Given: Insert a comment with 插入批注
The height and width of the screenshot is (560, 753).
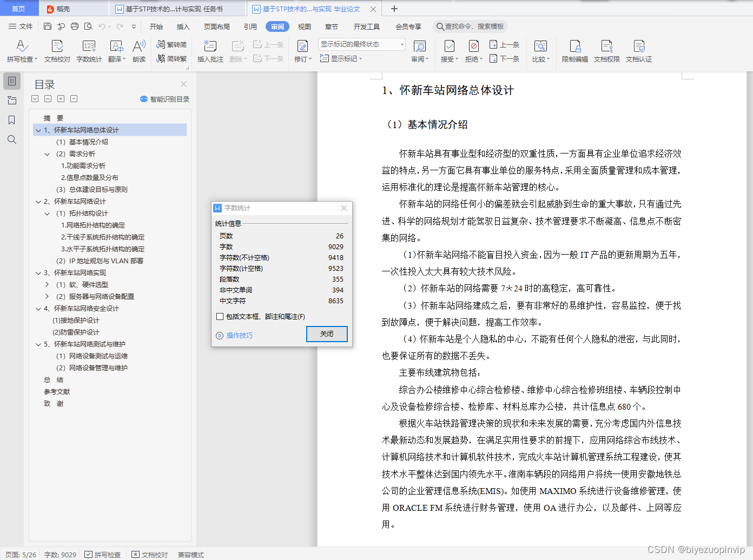Looking at the screenshot, I should (209, 51).
